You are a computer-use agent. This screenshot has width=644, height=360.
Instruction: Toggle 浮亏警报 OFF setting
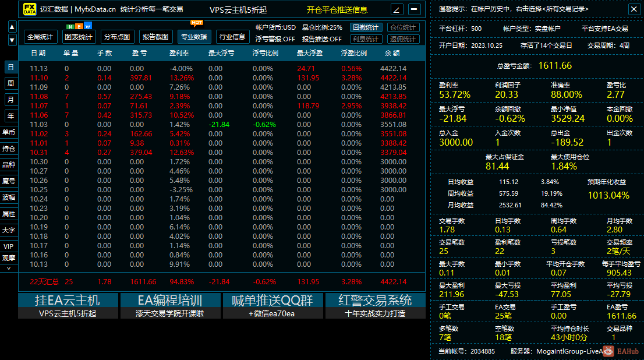tap(275, 39)
